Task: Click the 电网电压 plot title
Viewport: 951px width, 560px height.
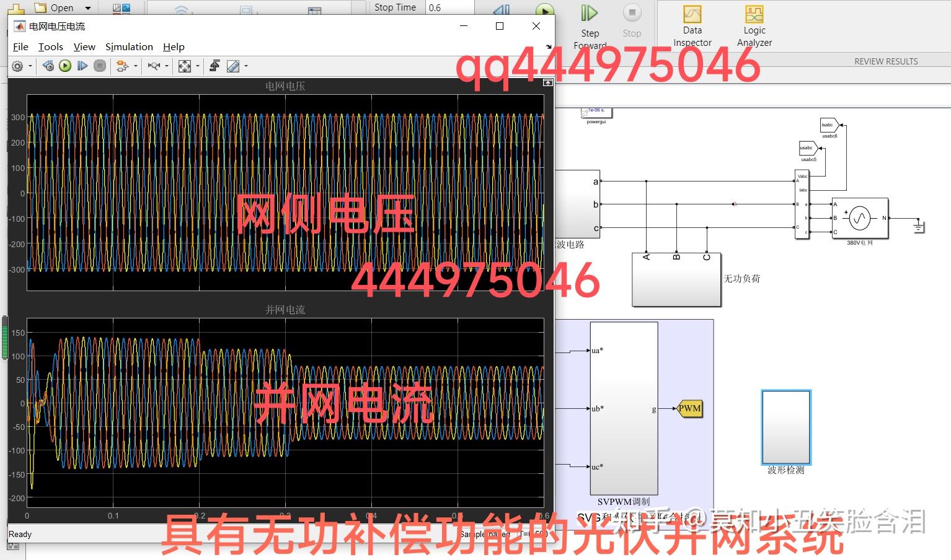Action: point(285,86)
